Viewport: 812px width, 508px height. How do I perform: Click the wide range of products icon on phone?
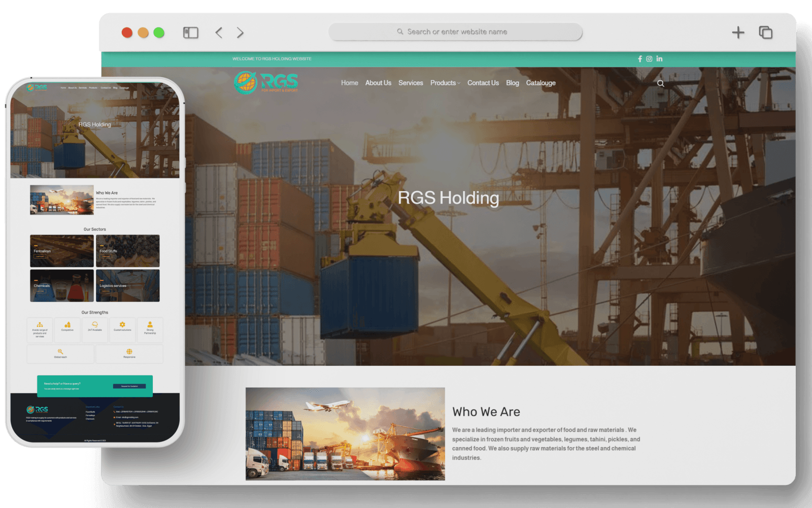pos(40,324)
